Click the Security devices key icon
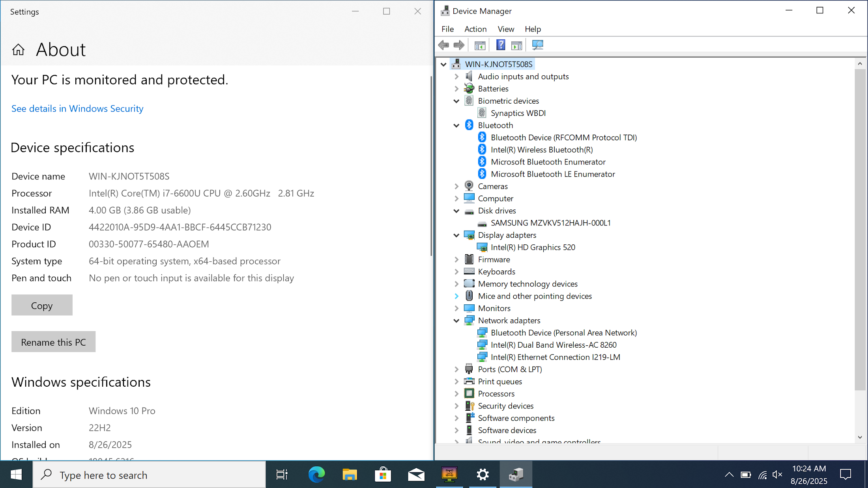The image size is (868, 488). 469,406
